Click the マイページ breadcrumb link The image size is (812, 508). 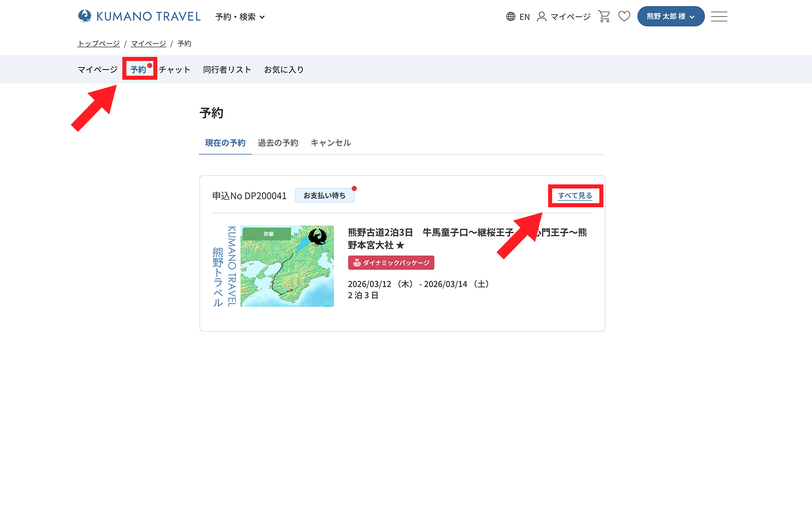(148, 44)
